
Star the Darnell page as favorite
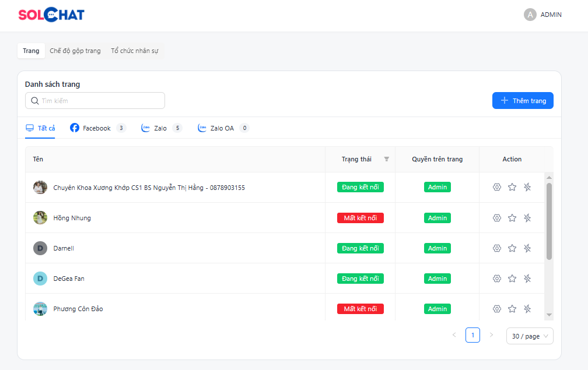[x=512, y=248]
